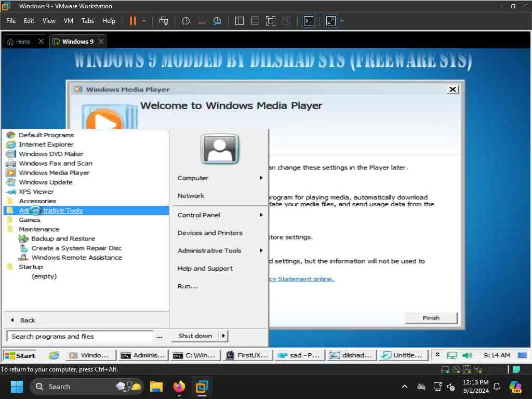This screenshot has height=399, width=532.
Task: Open File Explorer on the host taskbar
Action: [156, 387]
